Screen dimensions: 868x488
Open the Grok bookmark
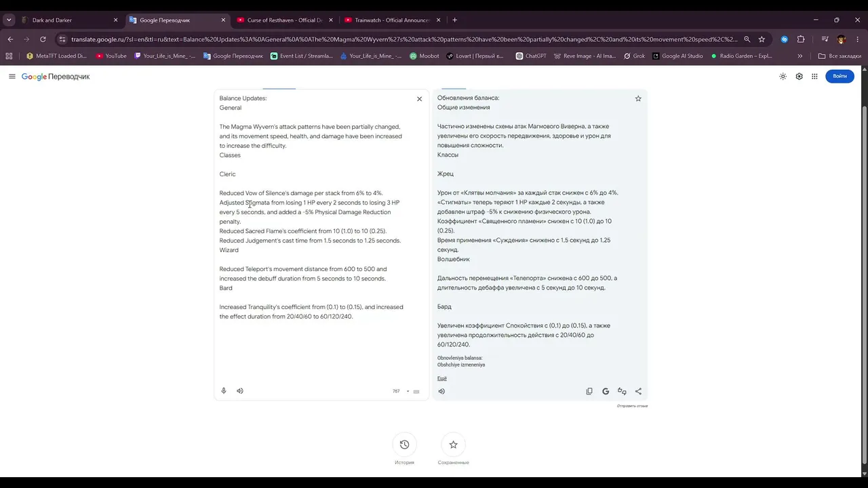pos(635,56)
